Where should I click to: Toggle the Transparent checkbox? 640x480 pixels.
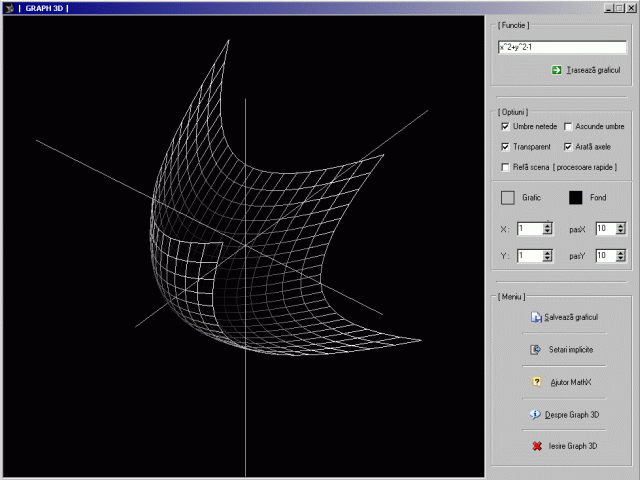click(x=505, y=147)
